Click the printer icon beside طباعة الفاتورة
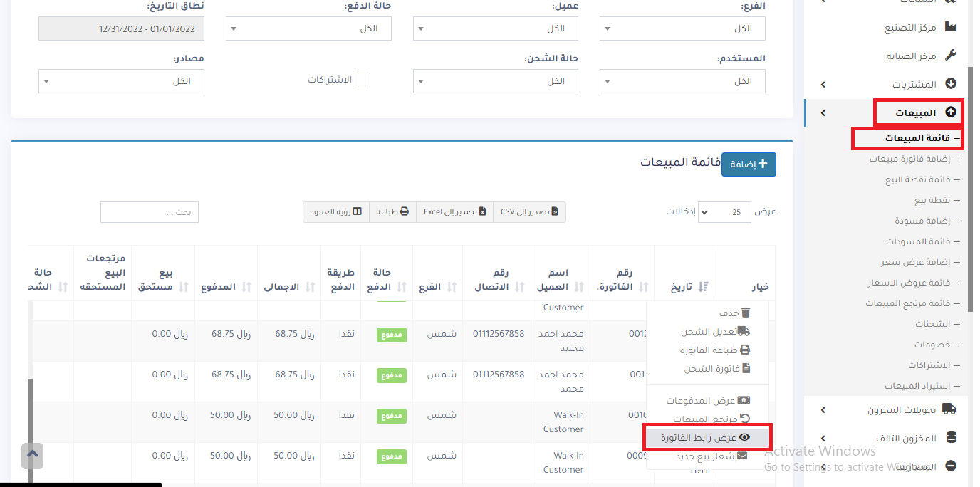The height and width of the screenshot is (487, 980). (745, 350)
